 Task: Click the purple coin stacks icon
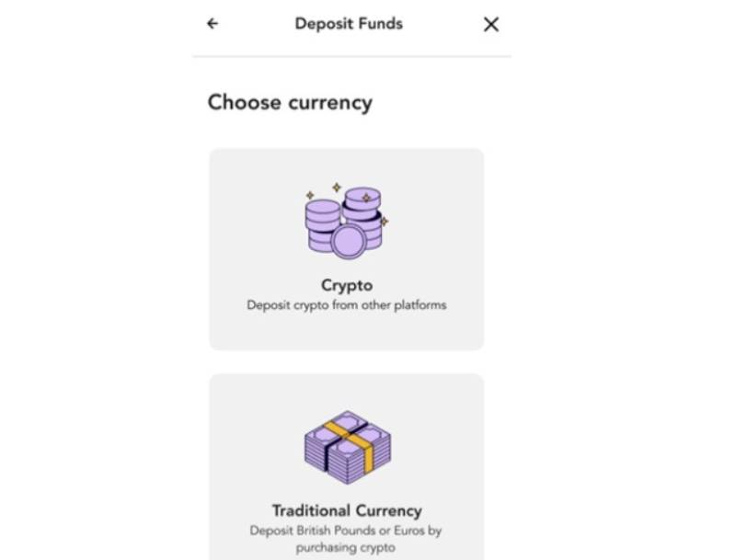[347, 221]
